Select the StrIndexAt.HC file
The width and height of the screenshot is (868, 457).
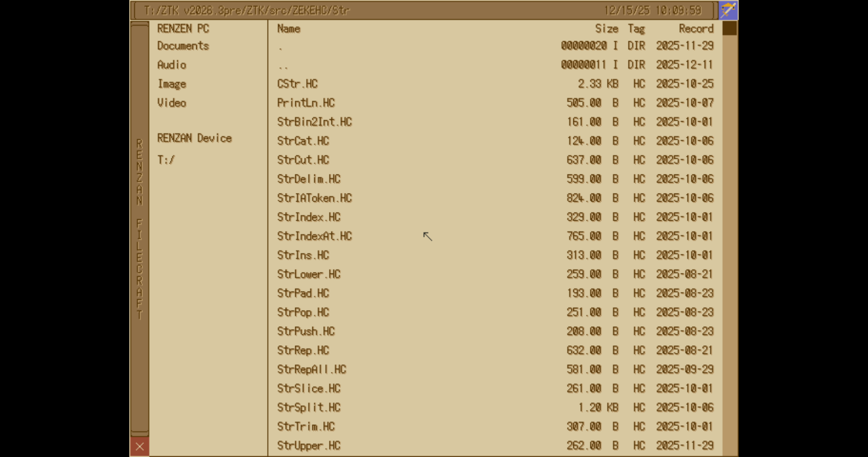495,236
